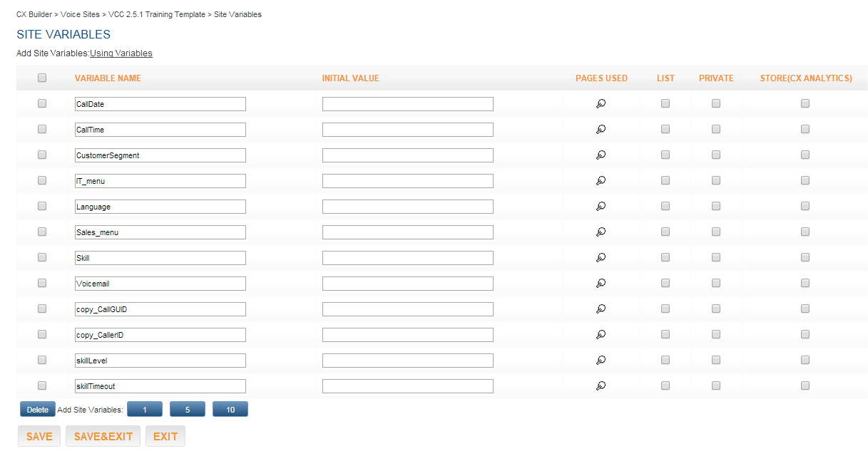Image resolution: width=868 pixels, height=461 pixels.
Task: Click the initial value field for Language
Action: [x=407, y=207]
